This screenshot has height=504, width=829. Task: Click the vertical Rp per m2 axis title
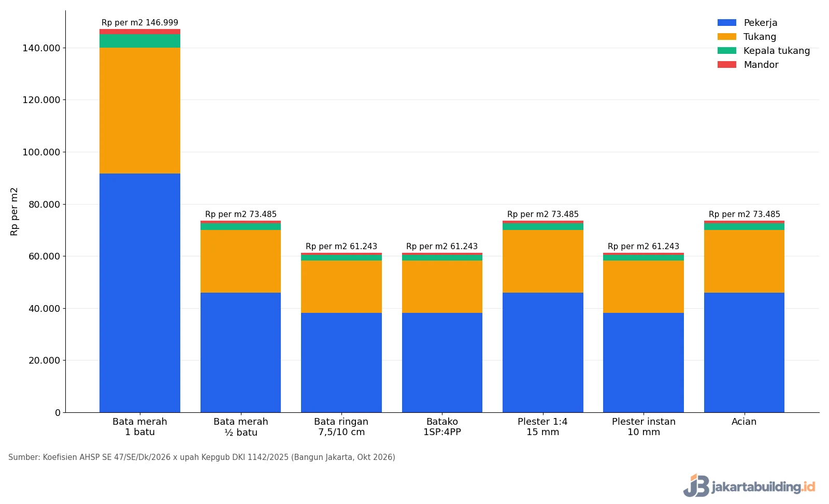tap(14, 211)
